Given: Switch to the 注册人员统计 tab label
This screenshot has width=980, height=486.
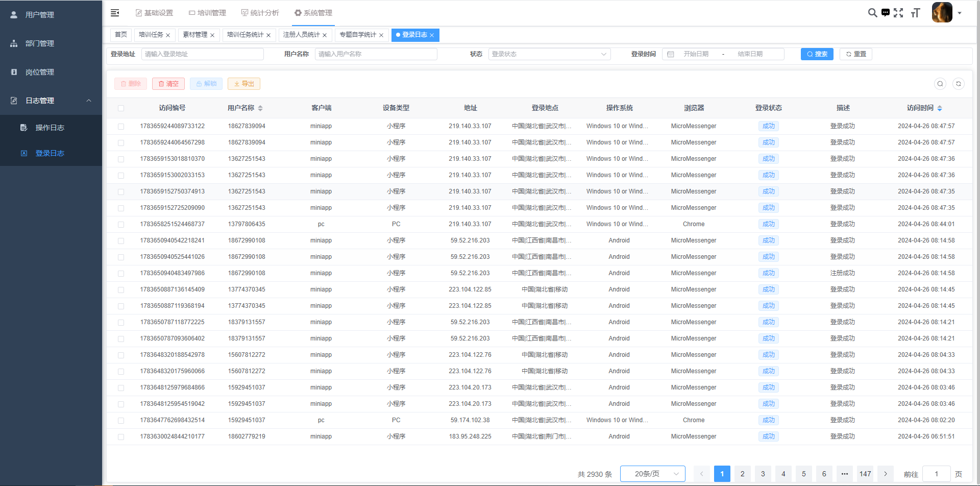Looking at the screenshot, I should pos(302,35).
